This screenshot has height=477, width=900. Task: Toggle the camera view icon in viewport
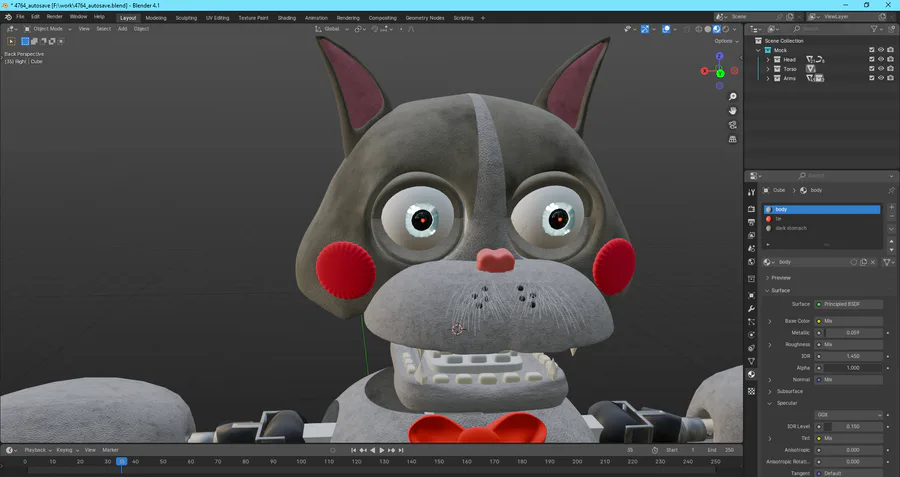coord(732,125)
